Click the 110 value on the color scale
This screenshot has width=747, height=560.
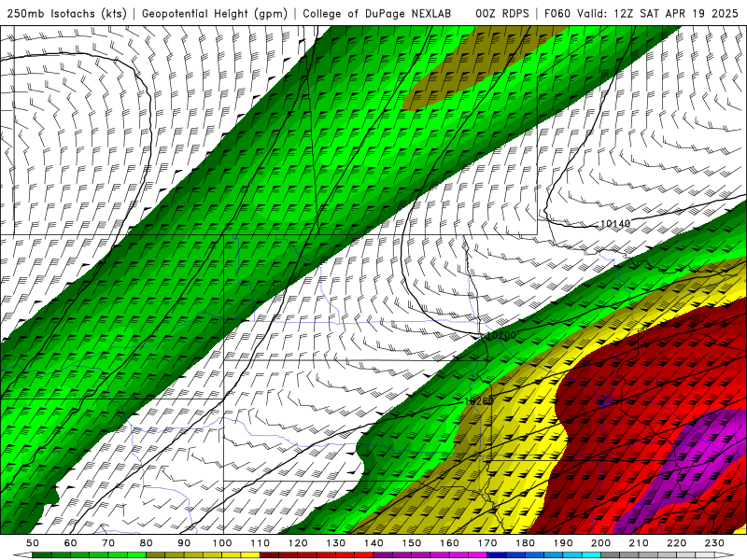(x=260, y=543)
